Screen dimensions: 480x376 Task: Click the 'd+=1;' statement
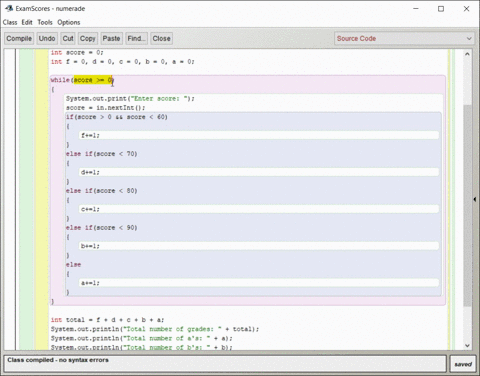tap(90, 172)
